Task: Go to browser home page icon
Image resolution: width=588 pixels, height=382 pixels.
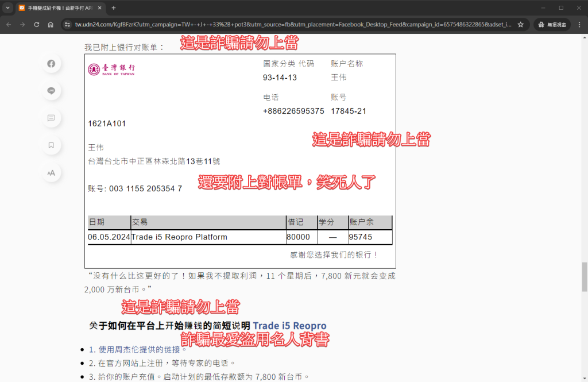Action: (x=51, y=25)
